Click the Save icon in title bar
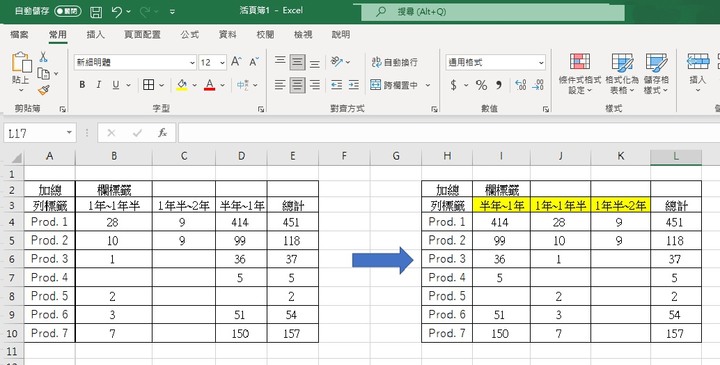The image size is (720, 365). pos(96,12)
